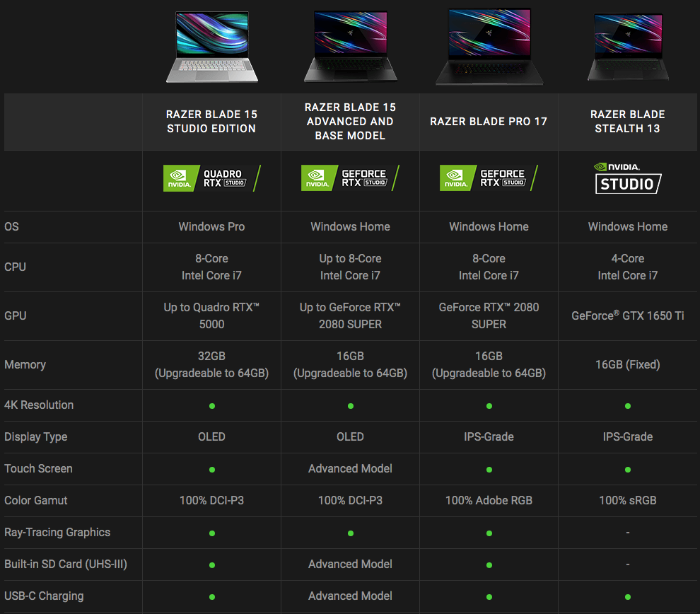Click the Touch Screen green dot for Blade Stealth 13
The width and height of the screenshot is (700, 614).
[x=628, y=470]
